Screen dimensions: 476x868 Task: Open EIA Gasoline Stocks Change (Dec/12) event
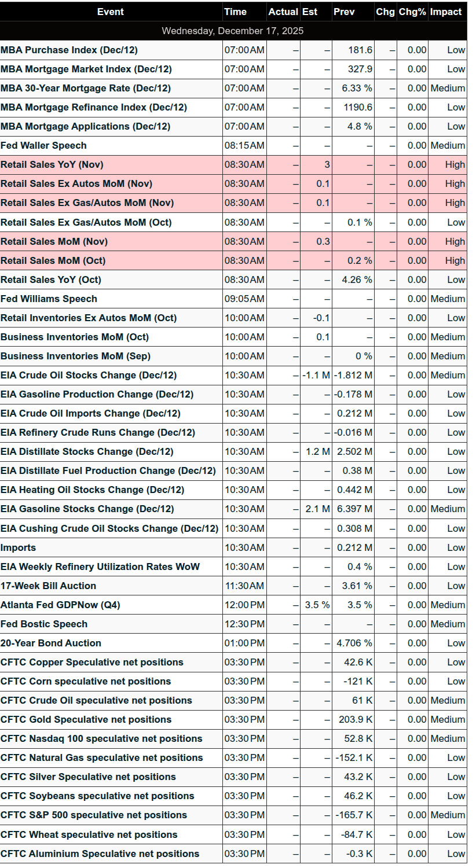[87, 509]
